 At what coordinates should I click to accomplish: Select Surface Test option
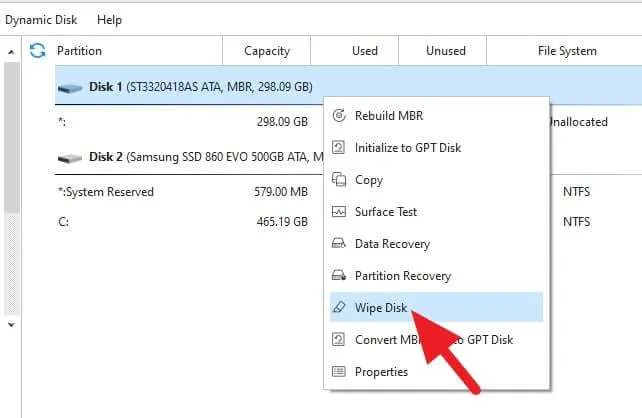pos(436,212)
